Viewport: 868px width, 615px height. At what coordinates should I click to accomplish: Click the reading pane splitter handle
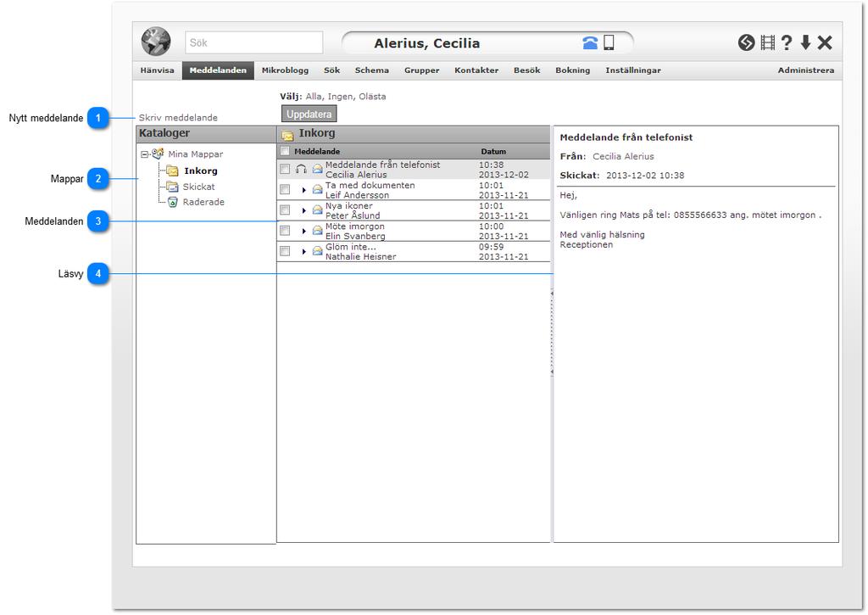(x=552, y=333)
